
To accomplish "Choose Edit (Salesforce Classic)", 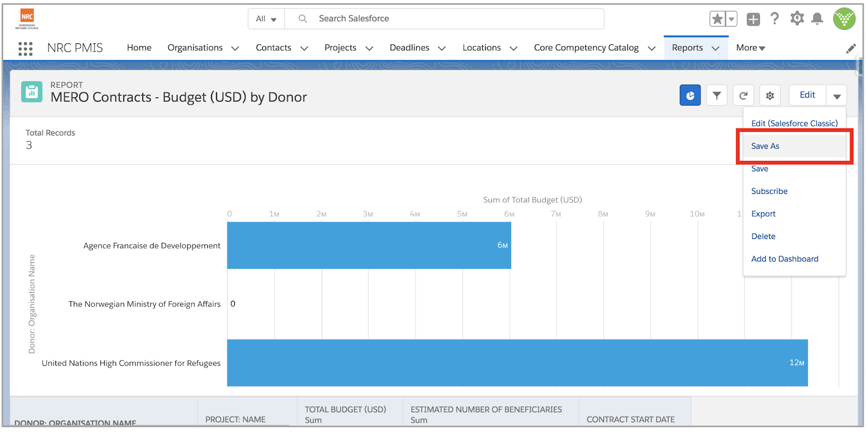I will [794, 123].
